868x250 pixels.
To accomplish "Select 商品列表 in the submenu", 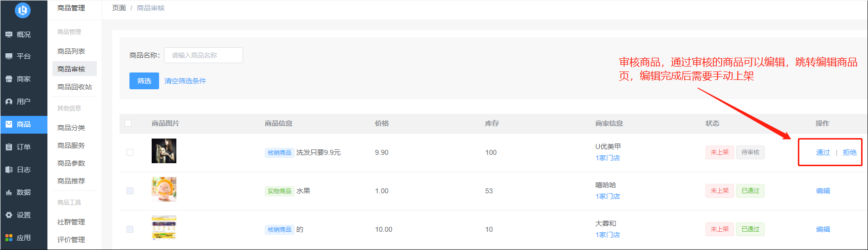I will (71, 51).
